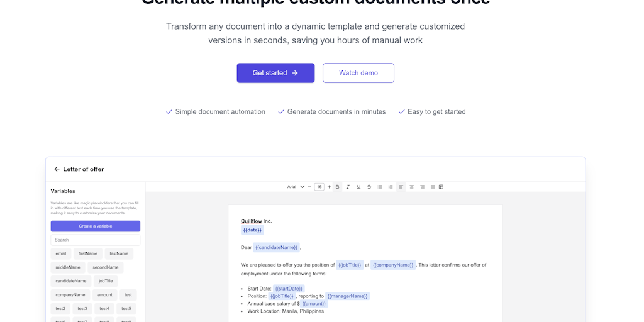644x322 pixels.
Task: Click the {{candidateName}} placeholder in the letter
Action: click(x=277, y=248)
